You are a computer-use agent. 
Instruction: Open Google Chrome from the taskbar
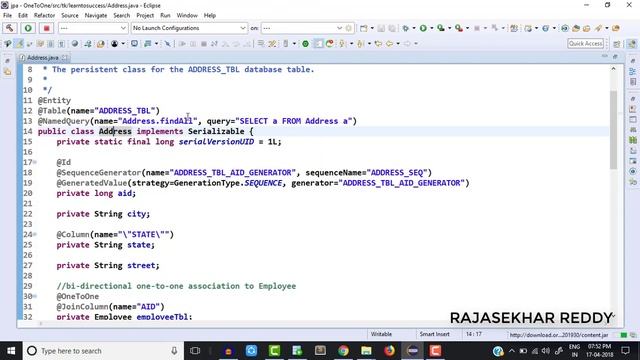(343, 351)
